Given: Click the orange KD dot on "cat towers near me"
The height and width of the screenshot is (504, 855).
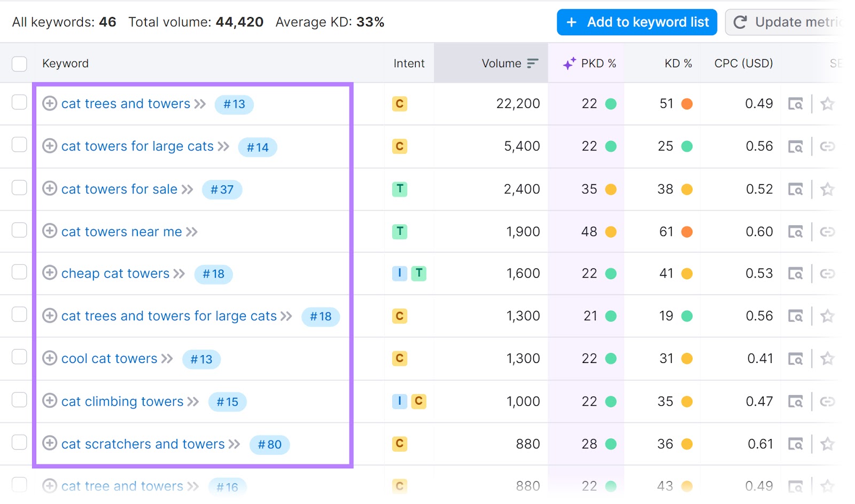Looking at the screenshot, I should click(687, 231).
